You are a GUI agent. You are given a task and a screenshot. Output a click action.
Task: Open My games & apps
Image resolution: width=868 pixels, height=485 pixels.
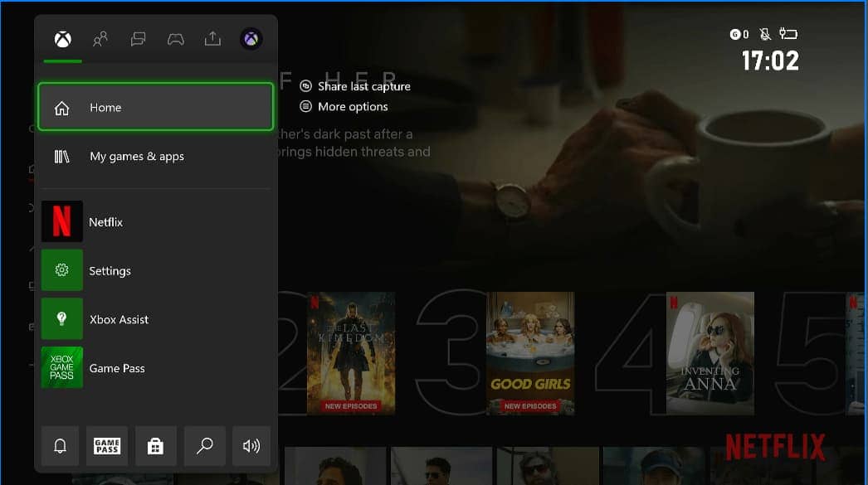[x=155, y=157]
